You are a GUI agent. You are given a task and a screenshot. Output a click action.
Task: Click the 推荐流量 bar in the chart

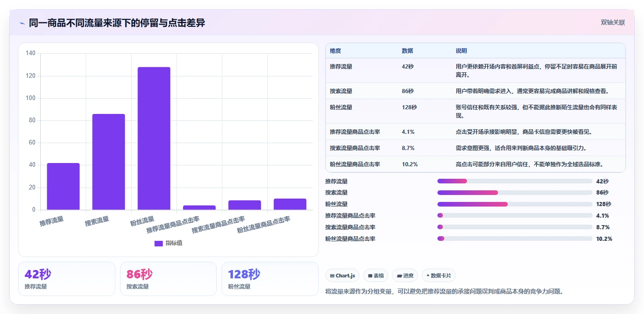pos(63,186)
